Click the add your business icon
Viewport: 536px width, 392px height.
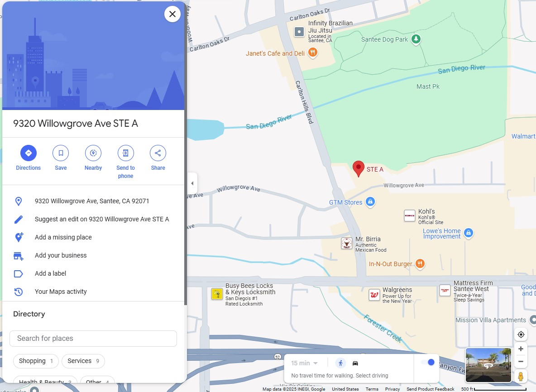pyautogui.click(x=19, y=256)
